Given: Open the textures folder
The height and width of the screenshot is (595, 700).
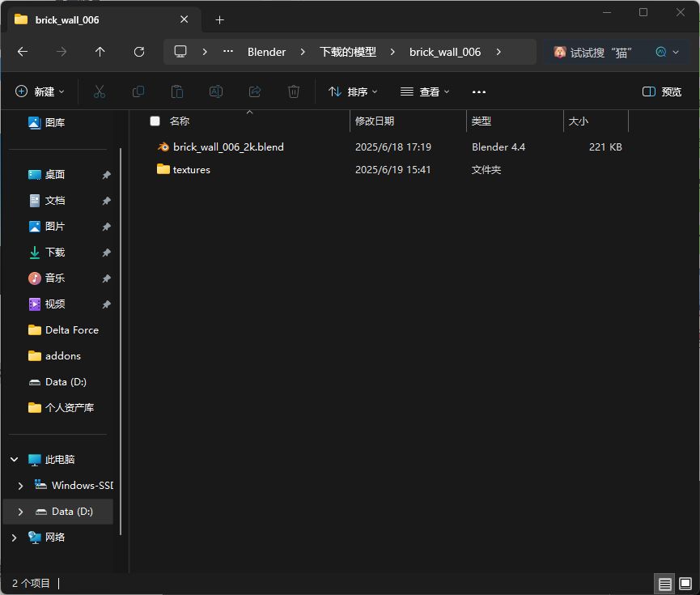Looking at the screenshot, I should tap(191, 170).
